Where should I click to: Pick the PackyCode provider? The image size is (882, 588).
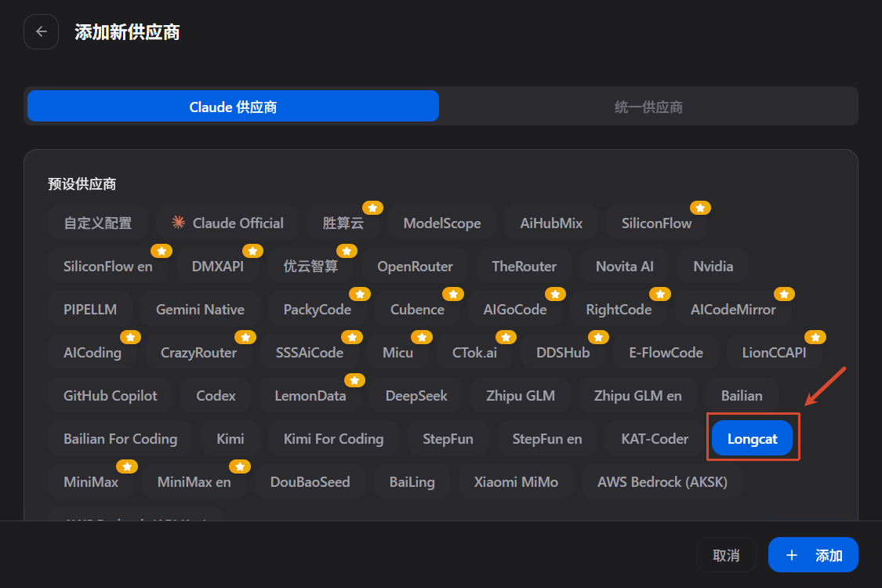coord(318,310)
